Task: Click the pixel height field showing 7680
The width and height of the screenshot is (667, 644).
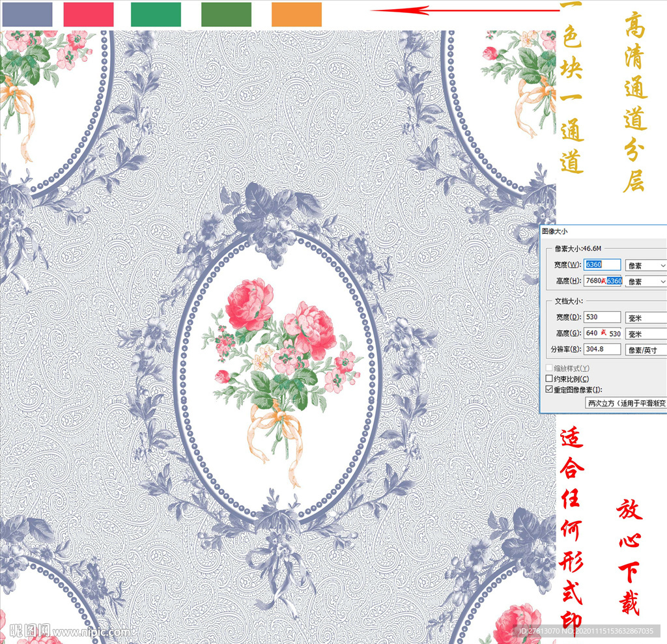Action: tap(603, 281)
